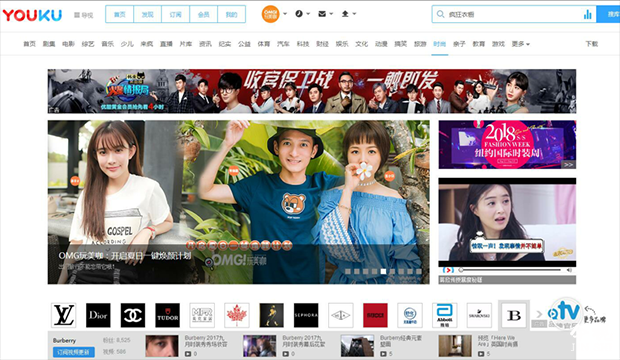The width and height of the screenshot is (620, 360).
Task: Open the first Burberry video thumbnail
Action: tap(161, 345)
